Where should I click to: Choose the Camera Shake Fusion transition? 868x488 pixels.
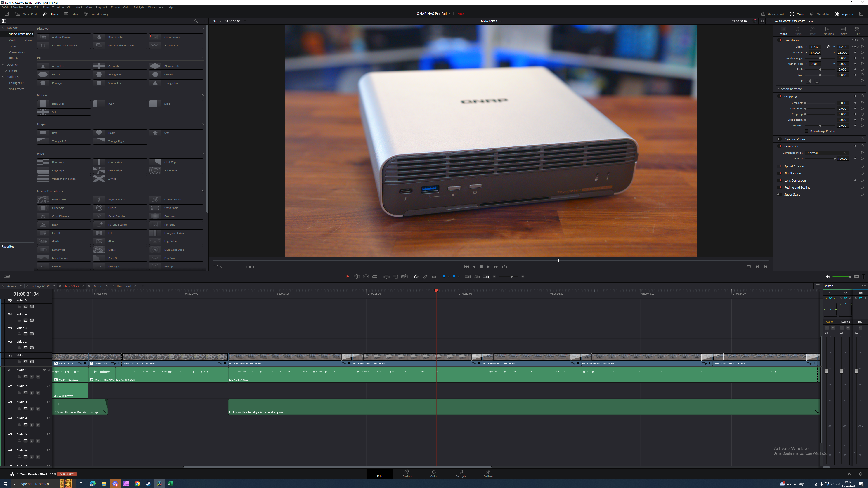176,199
